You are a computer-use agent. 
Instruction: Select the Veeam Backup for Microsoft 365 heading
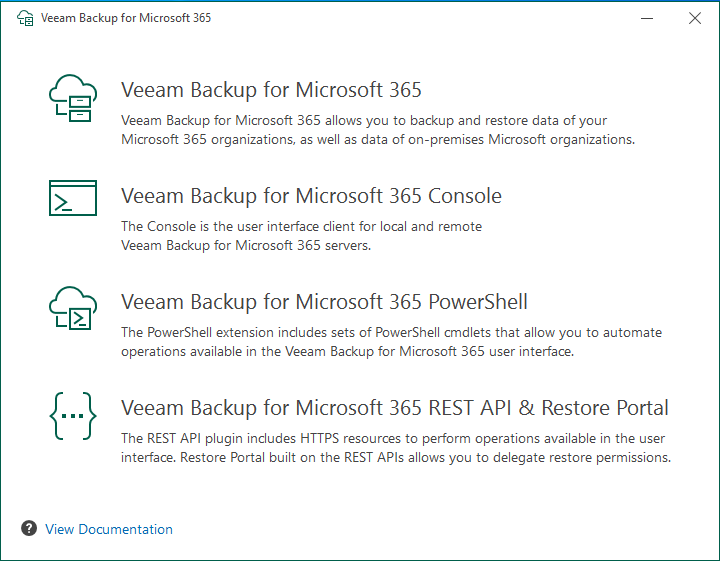(x=271, y=90)
